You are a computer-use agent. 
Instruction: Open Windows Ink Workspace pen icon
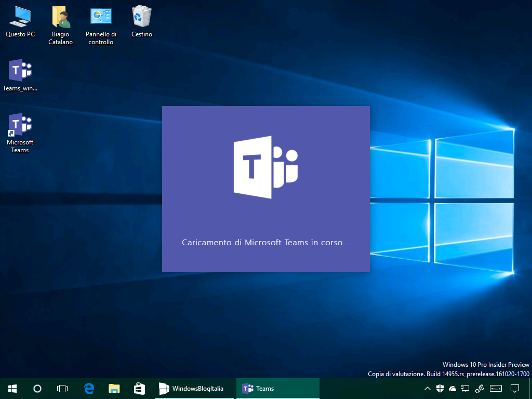pos(480,389)
